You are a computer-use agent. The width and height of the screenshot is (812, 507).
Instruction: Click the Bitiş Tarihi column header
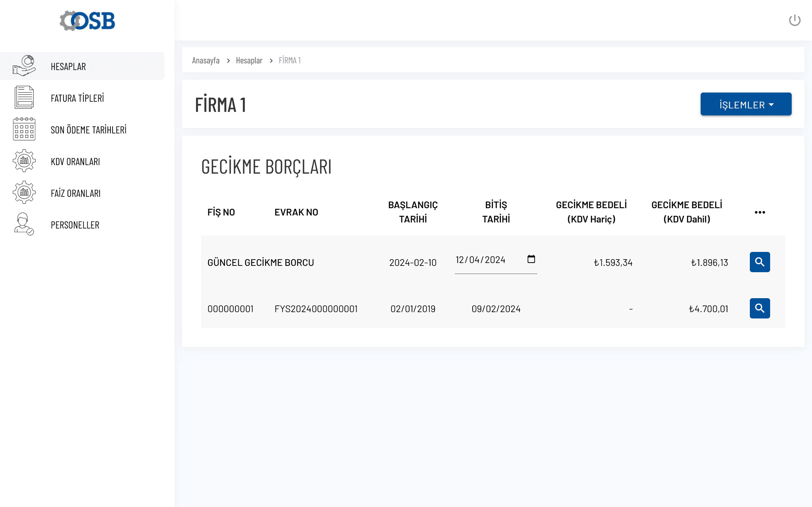tap(495, 212)
